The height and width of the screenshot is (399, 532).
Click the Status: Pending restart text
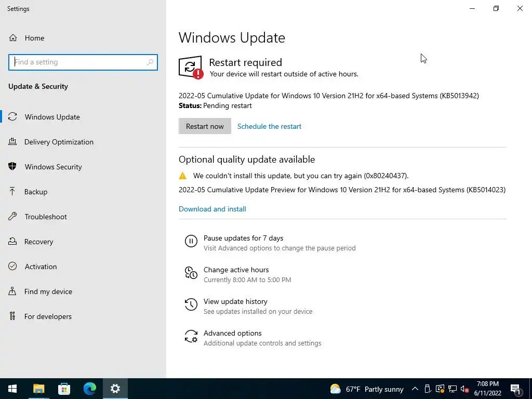point(215,105)
